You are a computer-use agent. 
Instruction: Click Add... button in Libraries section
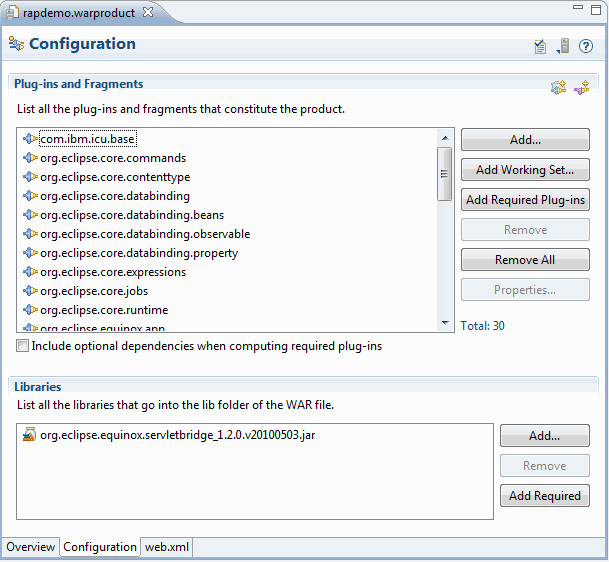pyautogui.click(x=545, y=436)
